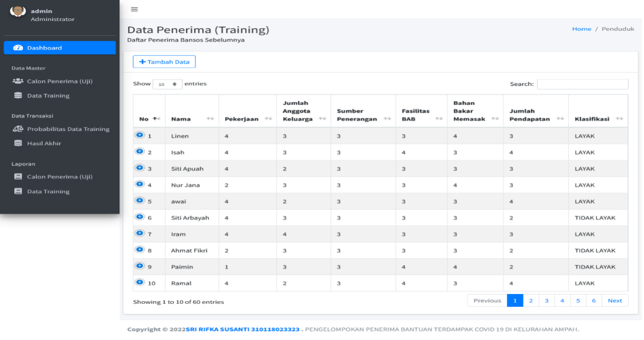
Task: Click Next pagination button
Action: pyautogui.click(x=615, y=301)
